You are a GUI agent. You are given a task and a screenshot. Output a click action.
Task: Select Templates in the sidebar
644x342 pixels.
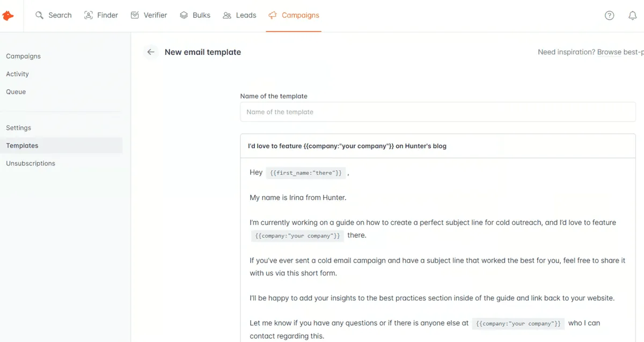(22, 145)
